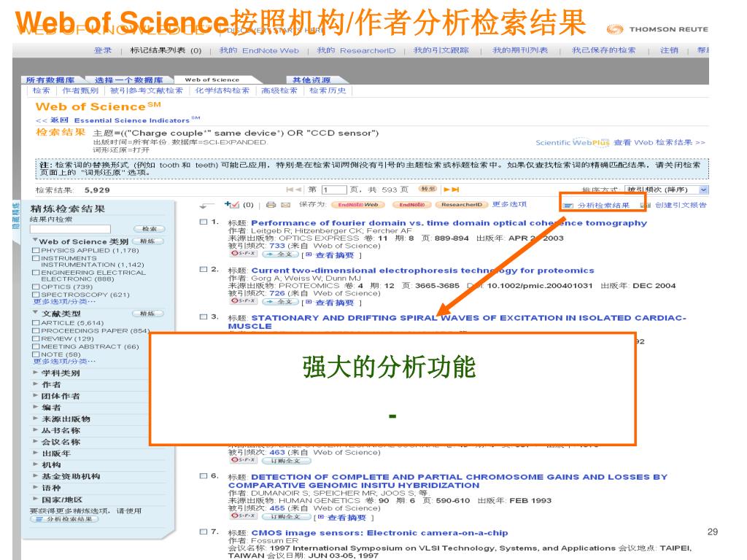Click the 创建引文报告 chart icon
The image size is (747, 560).
645,205
